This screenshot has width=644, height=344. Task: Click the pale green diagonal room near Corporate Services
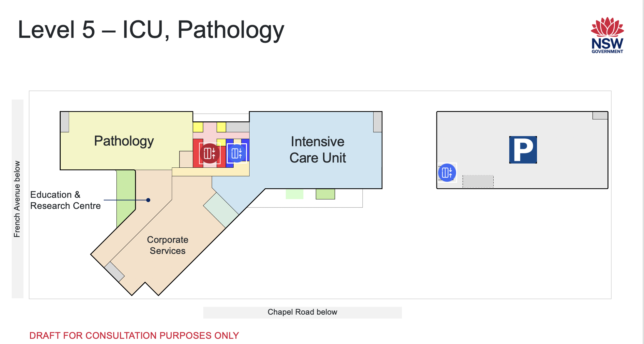coord(221,210)
